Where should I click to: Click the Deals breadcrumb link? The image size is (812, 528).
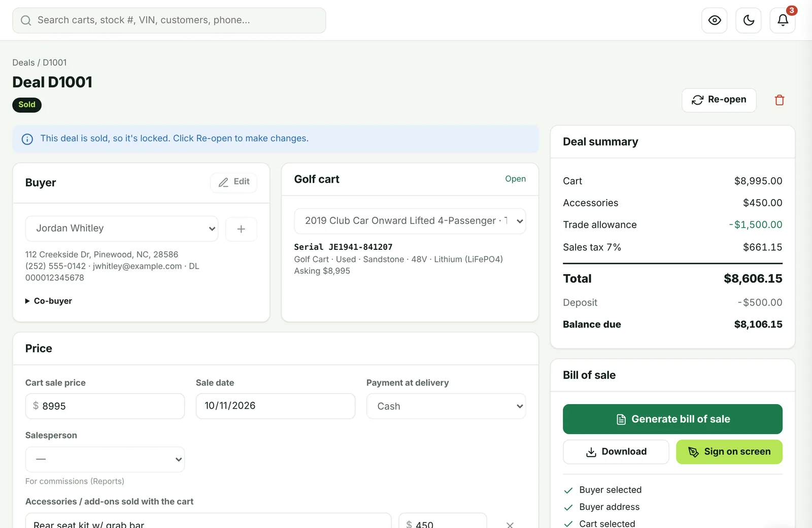point(23,63)
